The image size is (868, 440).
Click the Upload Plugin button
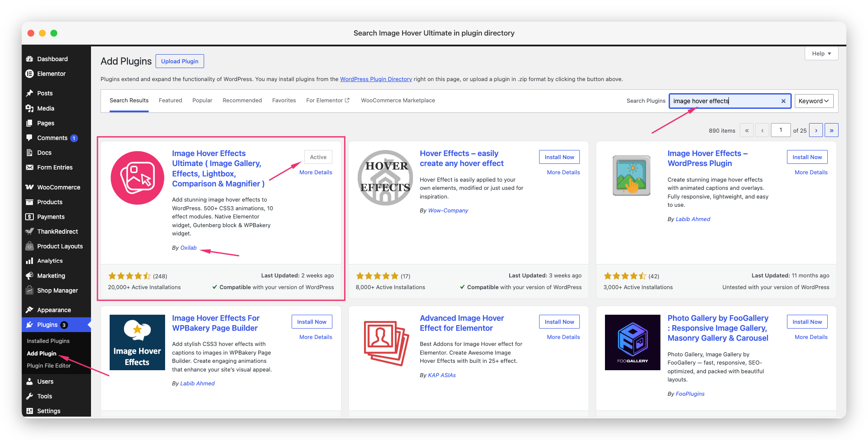(x=180, y=61)
